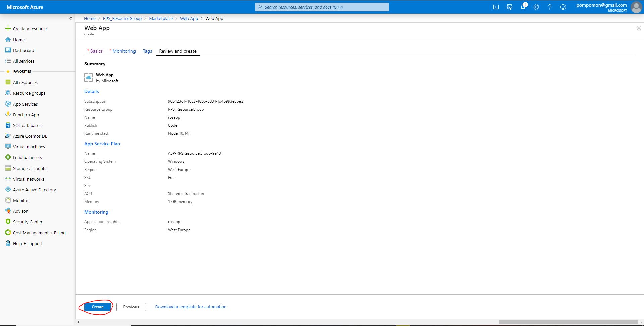Select the 1 GB memory value
The height and width of the screenshot is (326, 644).
point(180,202)
